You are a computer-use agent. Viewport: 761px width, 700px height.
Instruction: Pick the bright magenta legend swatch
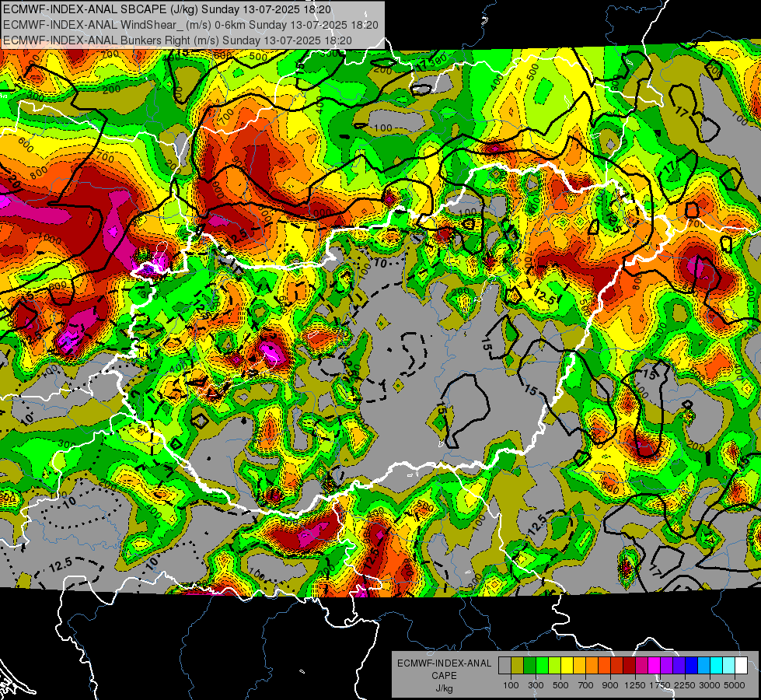(655, 666)
